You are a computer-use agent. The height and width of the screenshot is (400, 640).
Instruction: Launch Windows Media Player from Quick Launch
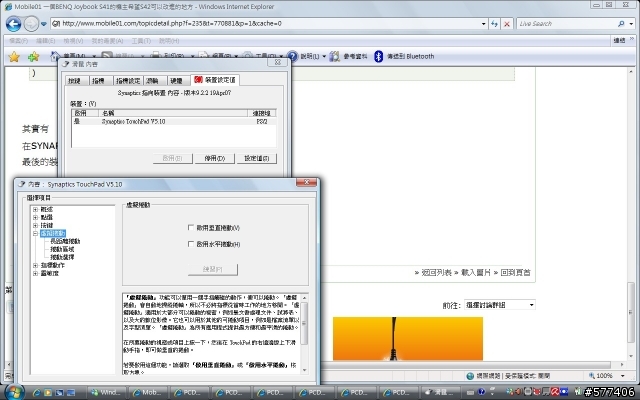coord(48,393)
